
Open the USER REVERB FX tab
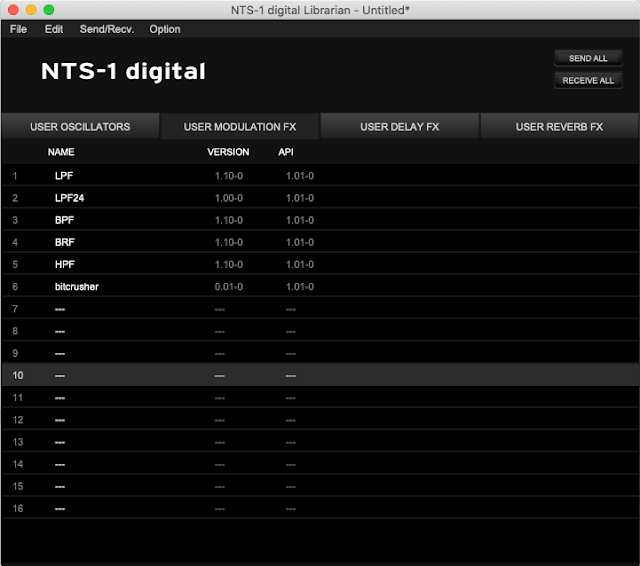[560, 127]
